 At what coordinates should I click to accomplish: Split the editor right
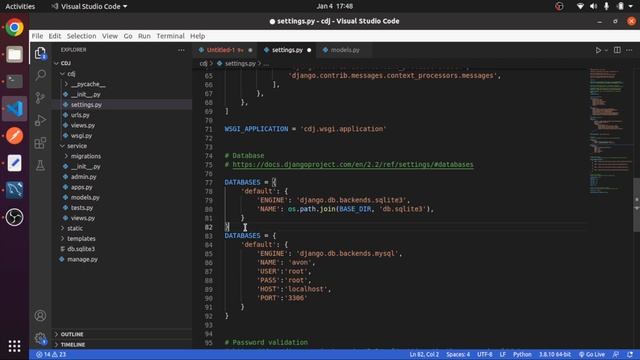617,50
